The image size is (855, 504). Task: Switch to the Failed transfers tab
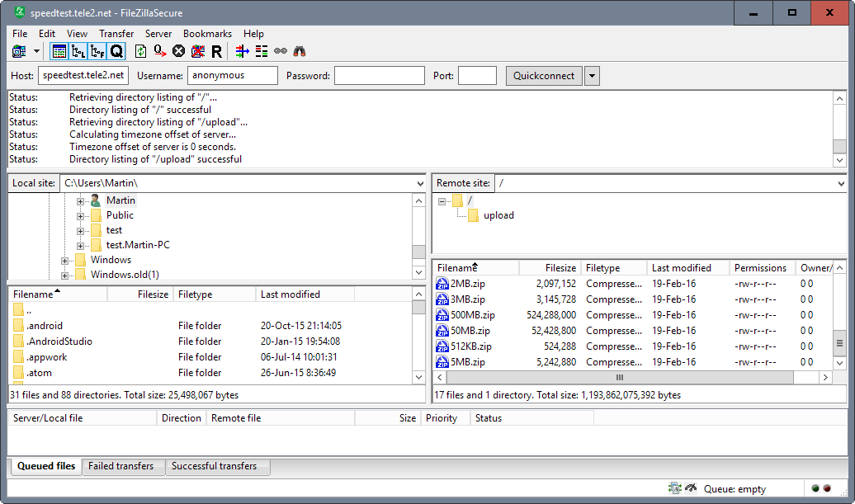click(123, 466)
